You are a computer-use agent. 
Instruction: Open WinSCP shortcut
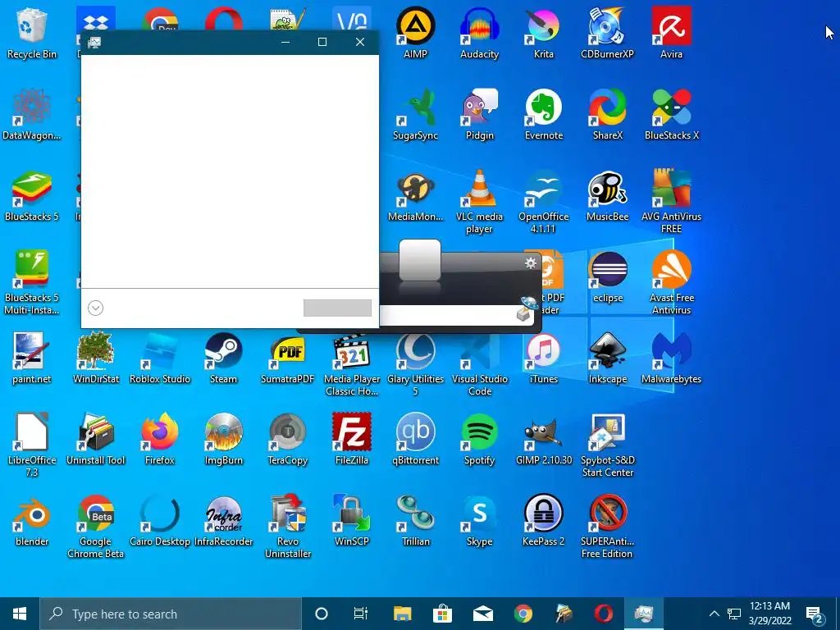click(x=351, y=521)
